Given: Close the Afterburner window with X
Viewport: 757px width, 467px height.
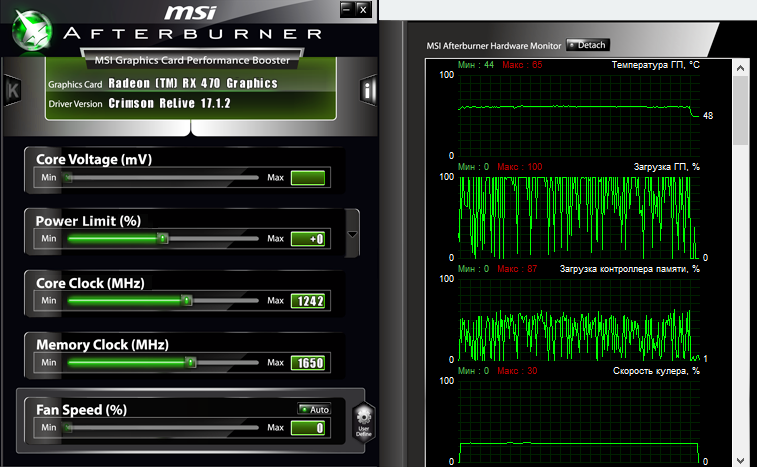Looking at the screenshot, I should click(363, 9).
